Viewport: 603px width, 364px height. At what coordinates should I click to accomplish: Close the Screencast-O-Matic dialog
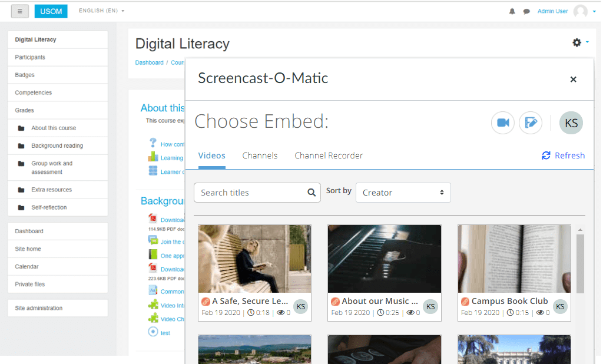point(573,80)
